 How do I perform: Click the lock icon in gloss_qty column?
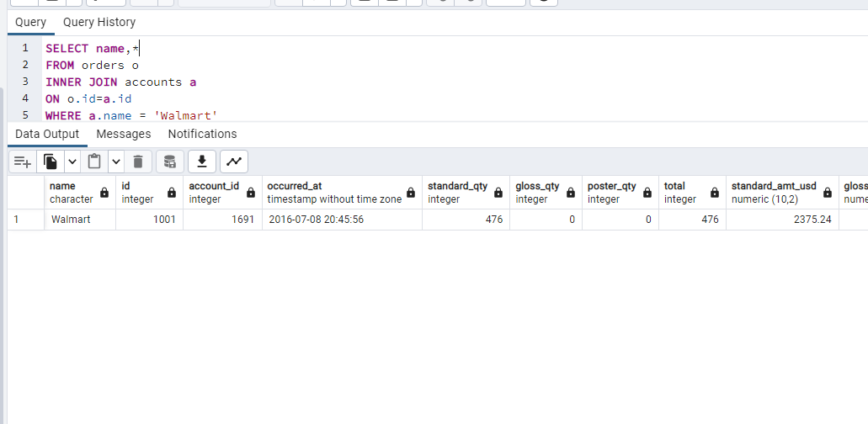point(571,193)
